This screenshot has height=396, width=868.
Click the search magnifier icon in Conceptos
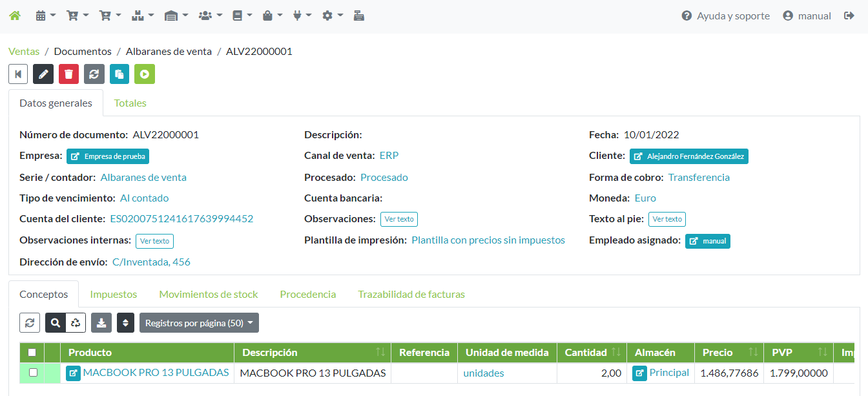click(x=56, y=323)
